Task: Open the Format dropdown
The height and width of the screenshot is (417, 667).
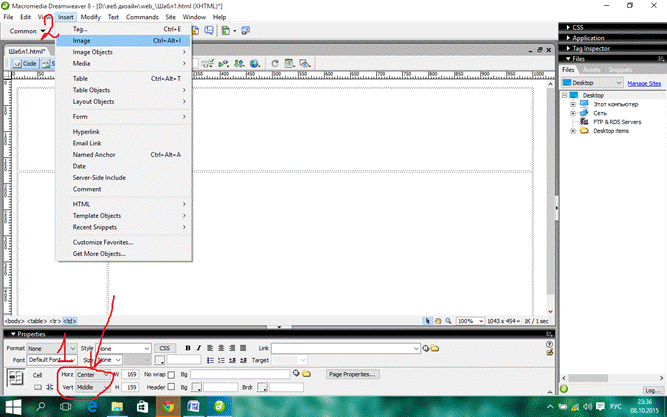Action: click(x=51, y=348)
